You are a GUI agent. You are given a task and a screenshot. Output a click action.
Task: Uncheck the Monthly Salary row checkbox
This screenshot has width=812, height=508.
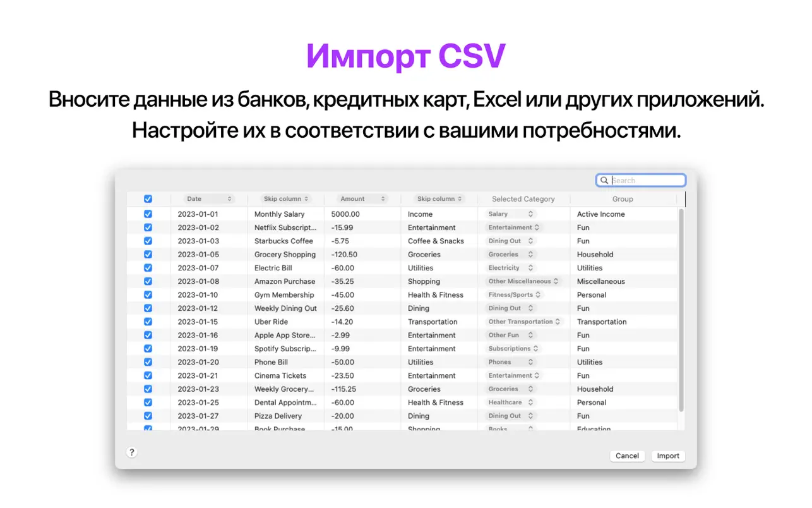click(x=148, y=214)
